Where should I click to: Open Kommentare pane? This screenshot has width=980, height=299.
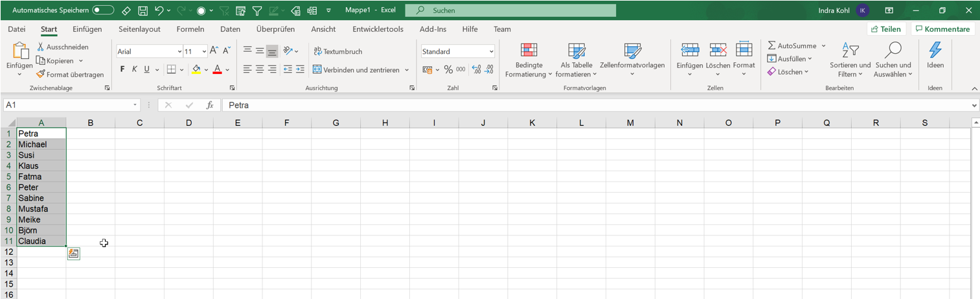tap(942, 29)
